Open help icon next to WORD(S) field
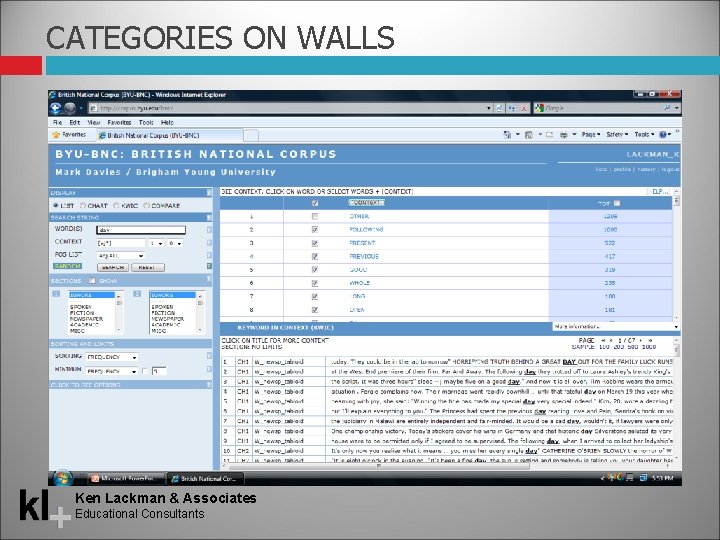Screen dimensions: 720x540 pos(209,230)
